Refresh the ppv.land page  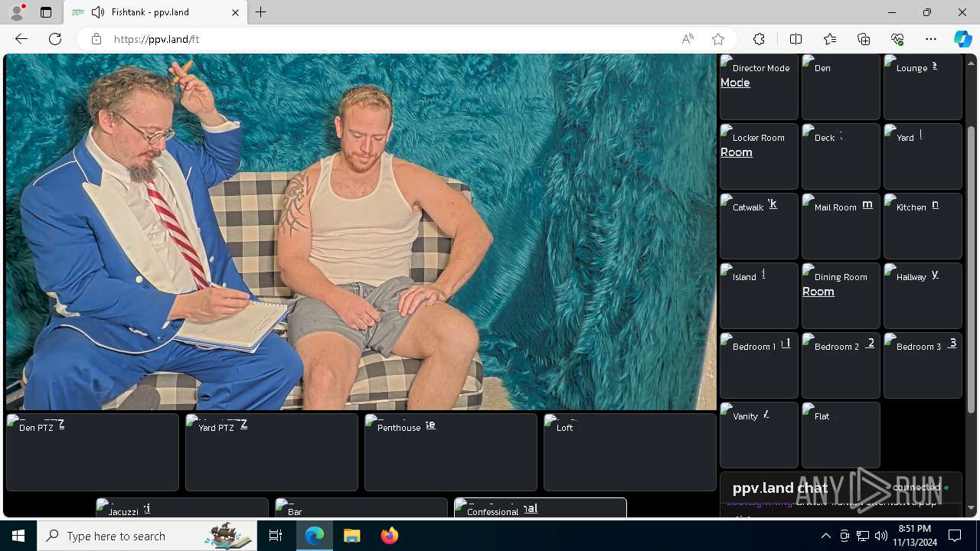pos(55,39)
